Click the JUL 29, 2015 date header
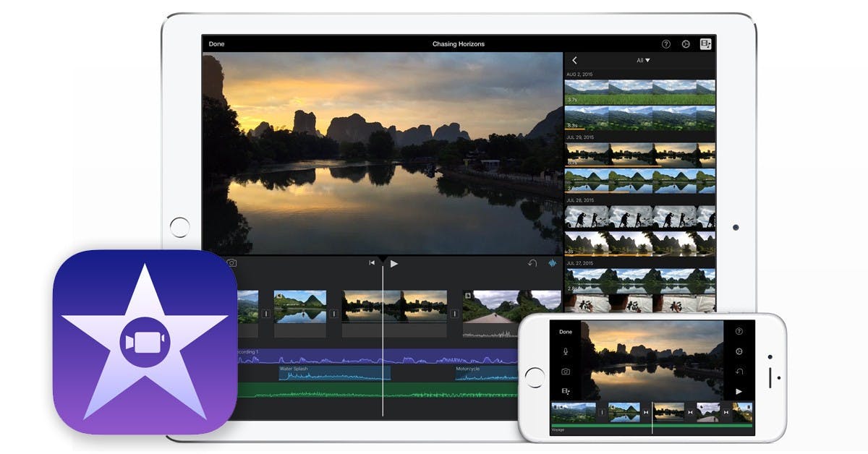Viewport: 868px width, 454px height. pyautogui.click(x=580, y=137)
